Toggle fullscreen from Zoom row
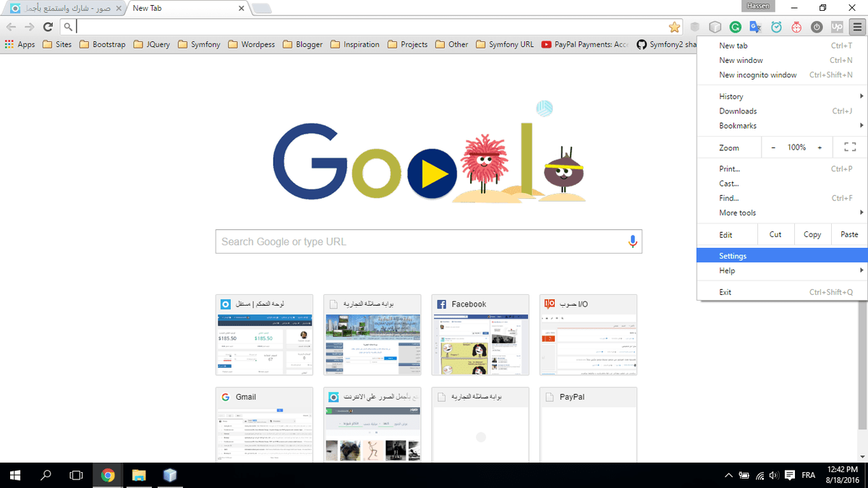Screen dimensions: 868x488 [x=850, y=147]
